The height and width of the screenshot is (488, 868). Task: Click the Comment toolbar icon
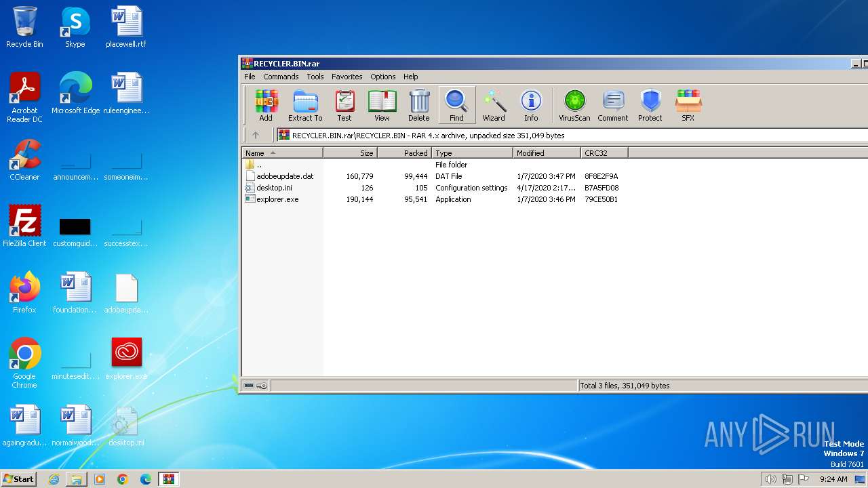pos(613,106)
